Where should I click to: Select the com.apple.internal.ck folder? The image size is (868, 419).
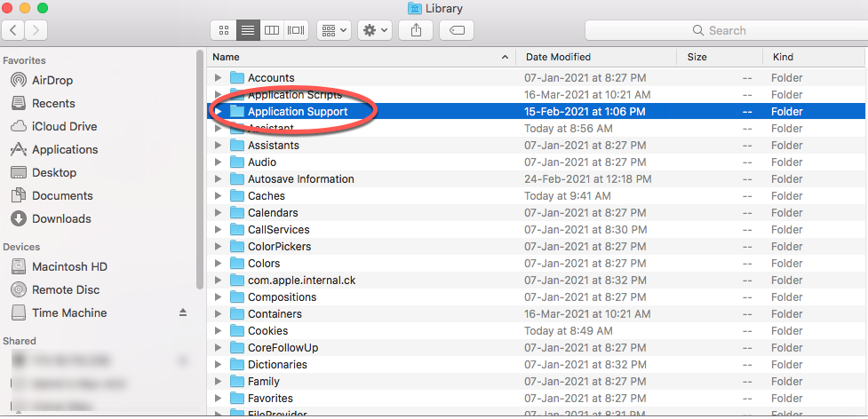(x=536, y=281)
